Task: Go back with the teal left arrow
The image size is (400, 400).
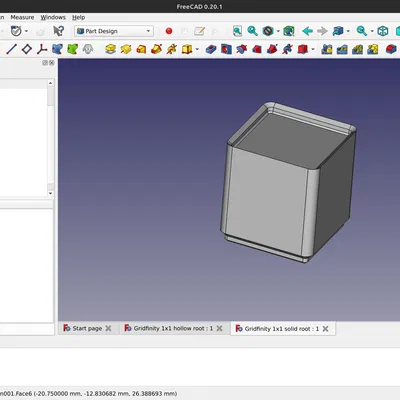Action: (x=307, y=31)
